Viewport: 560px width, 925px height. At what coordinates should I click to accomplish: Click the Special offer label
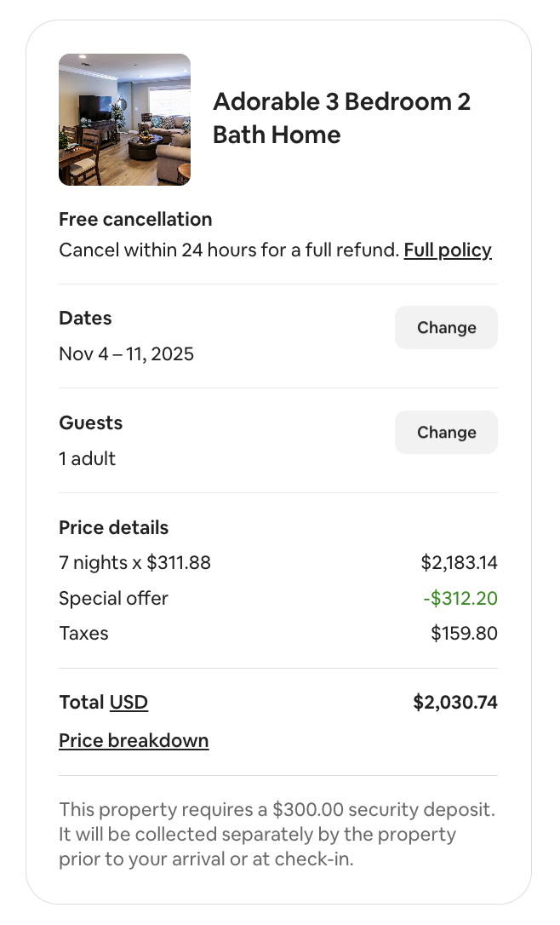pos(113,599)
